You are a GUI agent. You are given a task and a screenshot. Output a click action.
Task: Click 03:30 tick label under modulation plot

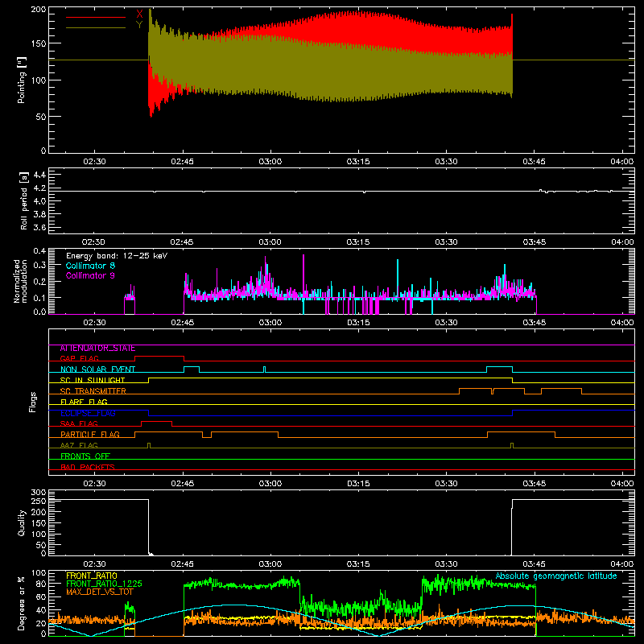(446, 323)
